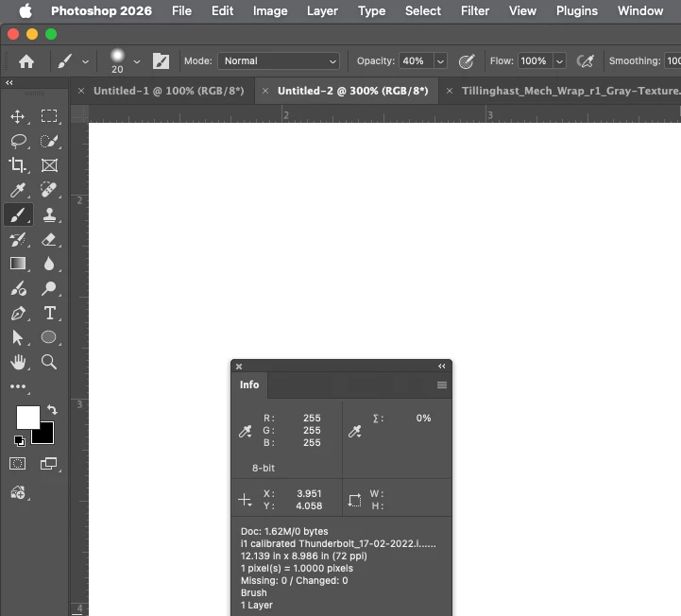Image resolution: width=681 pixels, height=616 pixels.
Task: Open the Filter menu
Action: pos(475,10)
